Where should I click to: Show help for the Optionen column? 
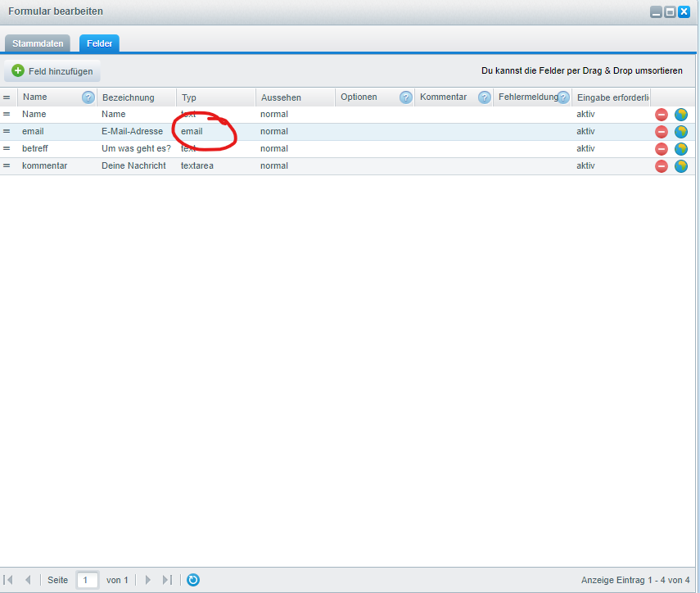405,97
